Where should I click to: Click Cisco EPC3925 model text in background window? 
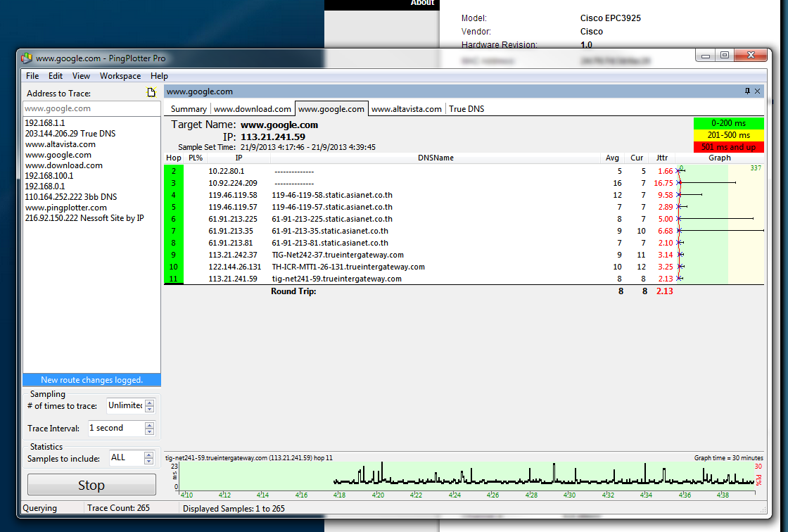pyautogui.click(x=610, y=18)
